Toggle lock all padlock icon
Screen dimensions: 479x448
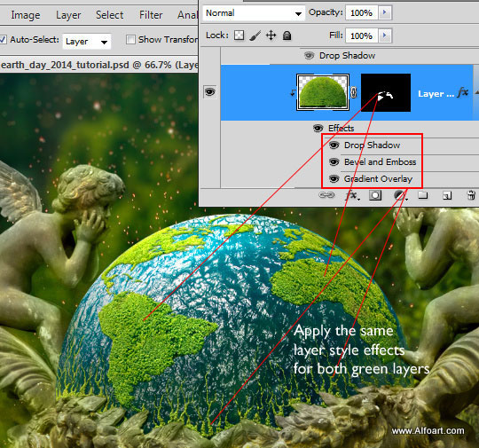[287, 35]
